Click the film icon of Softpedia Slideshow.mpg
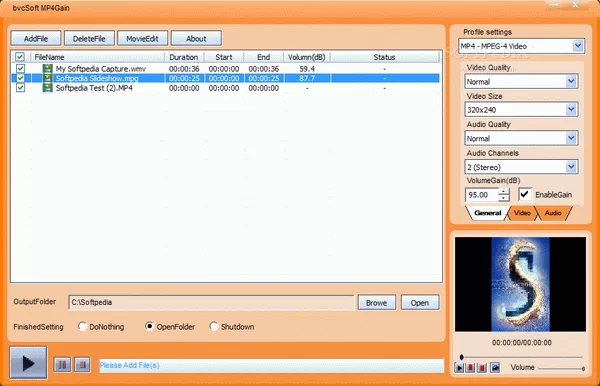The width and height of the screenshot is (600, 386). coord(47,78)
